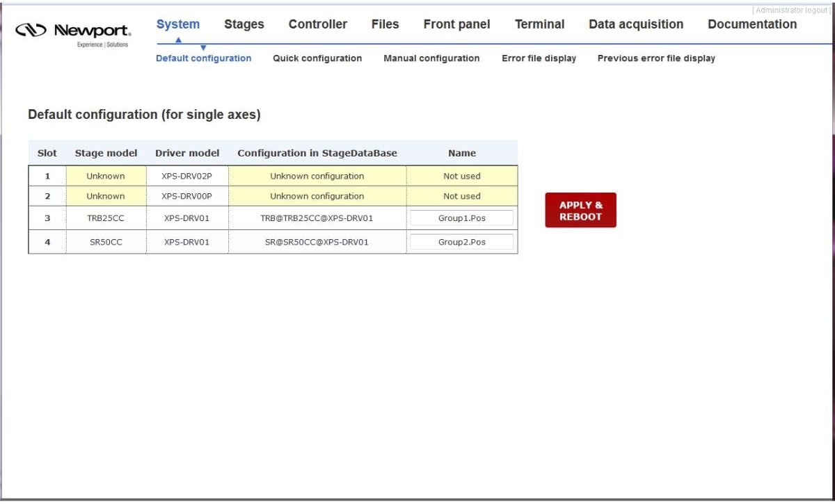Edit the Group2.Pos name field
Image resolution: width=835 pixels, height=504 pixels.
coord(462,242)
